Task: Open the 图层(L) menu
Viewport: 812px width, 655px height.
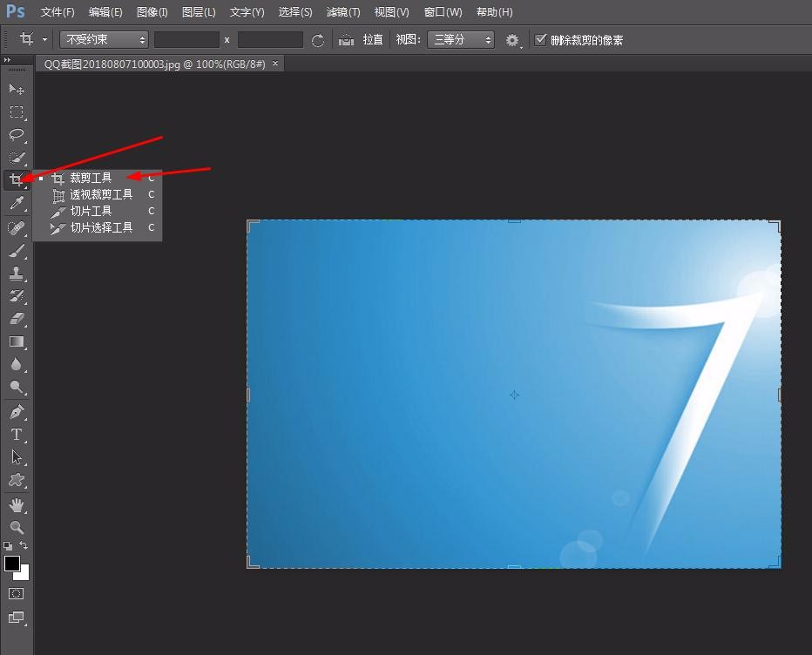Action: 199,12
